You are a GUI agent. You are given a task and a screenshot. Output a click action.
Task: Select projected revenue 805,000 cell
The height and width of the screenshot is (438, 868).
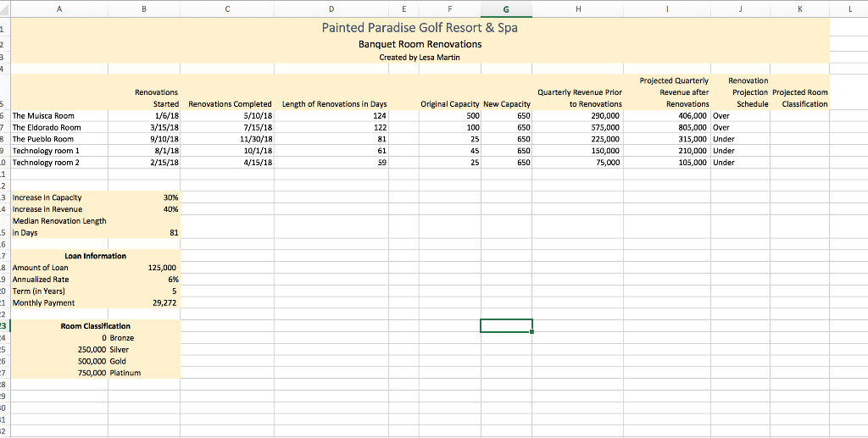[x=667, y=127]
